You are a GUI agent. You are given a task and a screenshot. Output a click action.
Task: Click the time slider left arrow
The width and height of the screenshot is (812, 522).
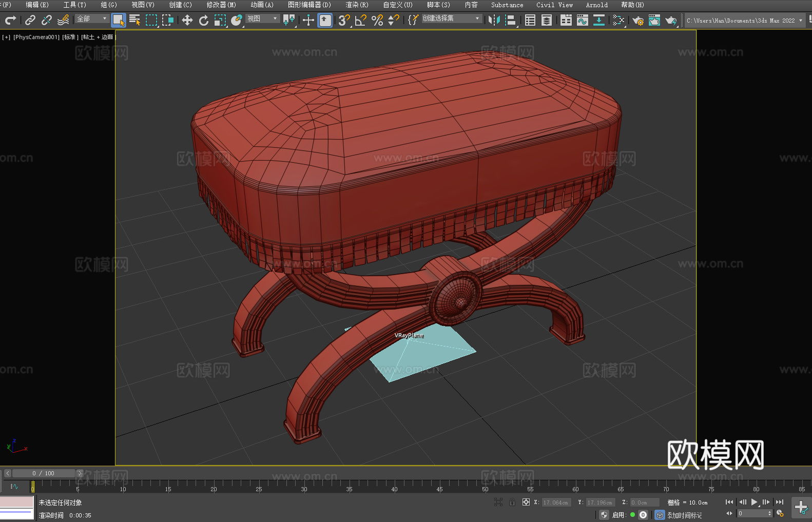pyautogui.click(x=8, y=473)
